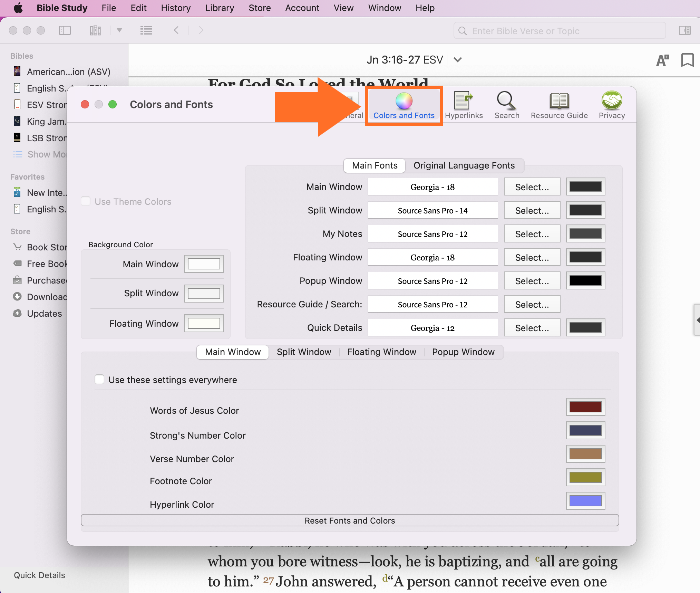Expand Show More in Bibles list

[x=46, y=154]
